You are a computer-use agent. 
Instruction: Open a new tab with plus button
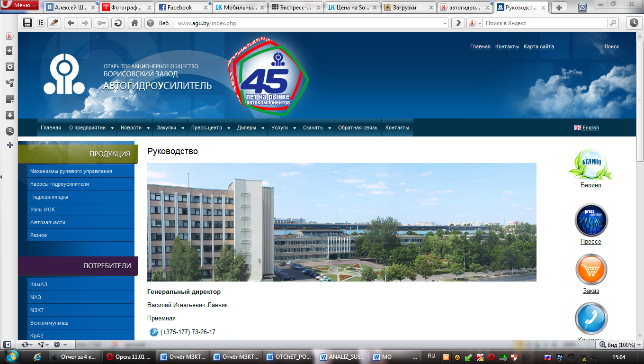point(559,7)
